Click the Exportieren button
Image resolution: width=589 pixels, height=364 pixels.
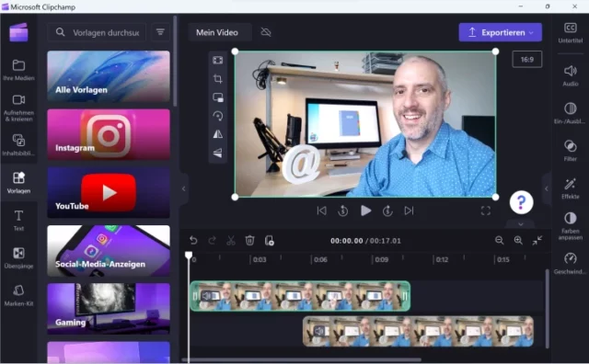click(x=500, y=32)
